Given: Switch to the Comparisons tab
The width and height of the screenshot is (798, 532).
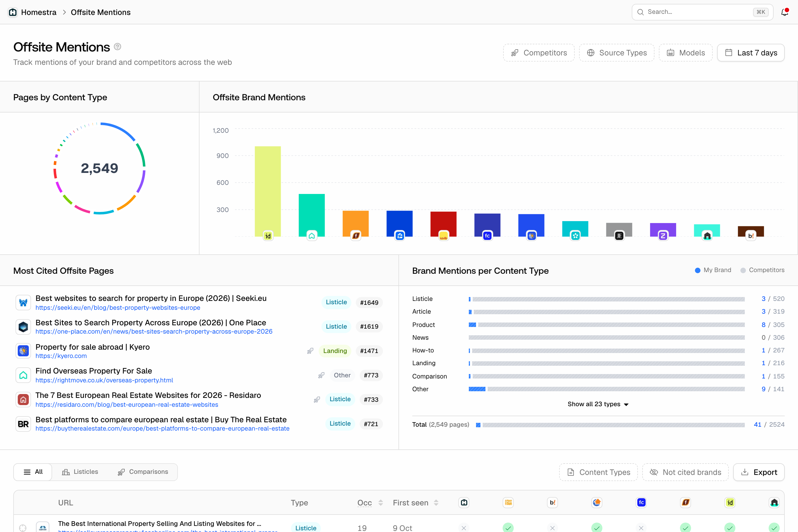Looking at the screenshot, I should tap(143, 472).
